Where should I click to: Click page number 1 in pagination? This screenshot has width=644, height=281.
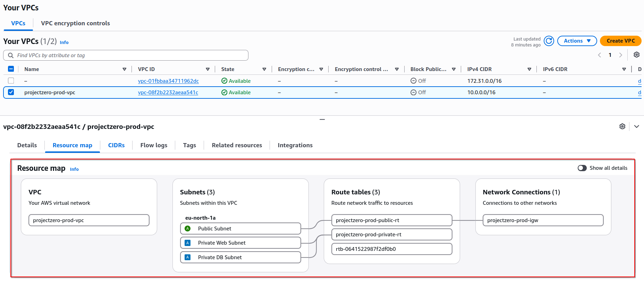pyautogui.click(x=610, y=55)
